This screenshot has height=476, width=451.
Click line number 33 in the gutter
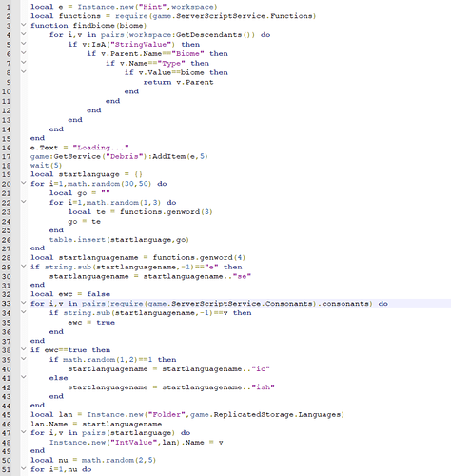point(7,304)
